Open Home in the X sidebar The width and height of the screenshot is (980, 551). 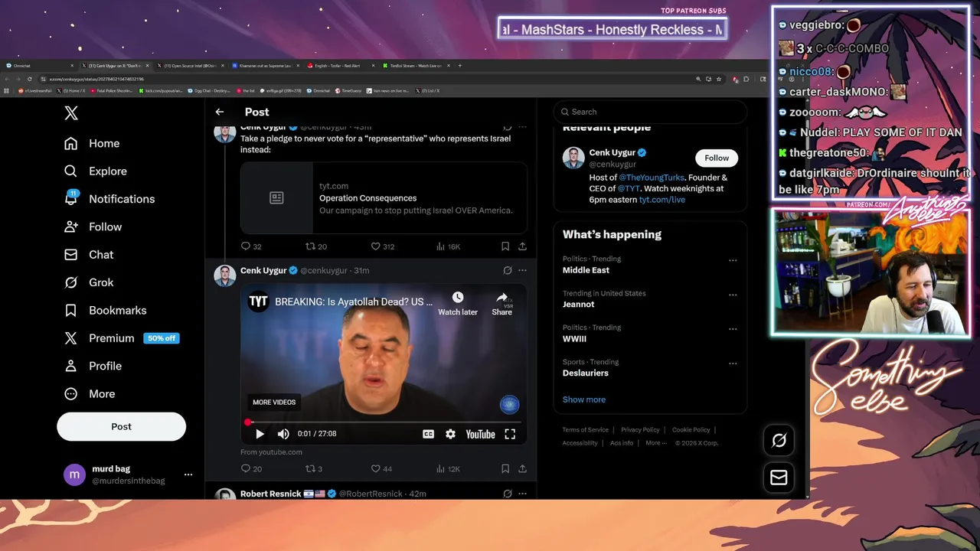[x=92, y=143]
